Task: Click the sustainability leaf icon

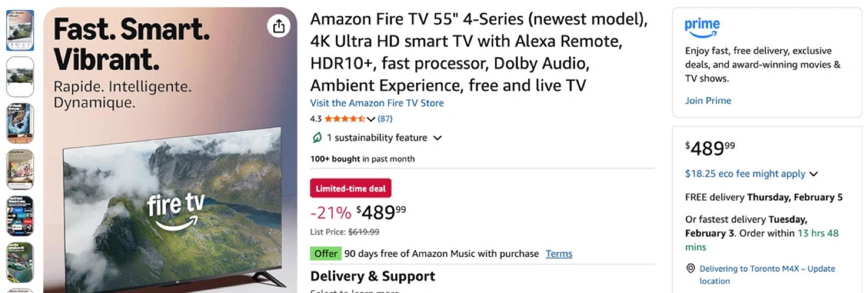Action: pyautogui.click(x=317, y=137)
